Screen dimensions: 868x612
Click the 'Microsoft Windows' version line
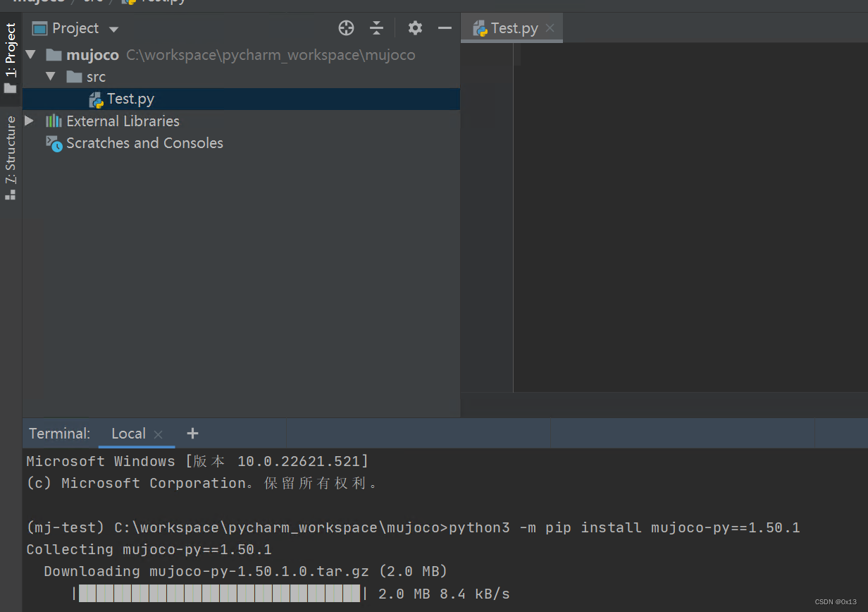click(x=197, y=461)
